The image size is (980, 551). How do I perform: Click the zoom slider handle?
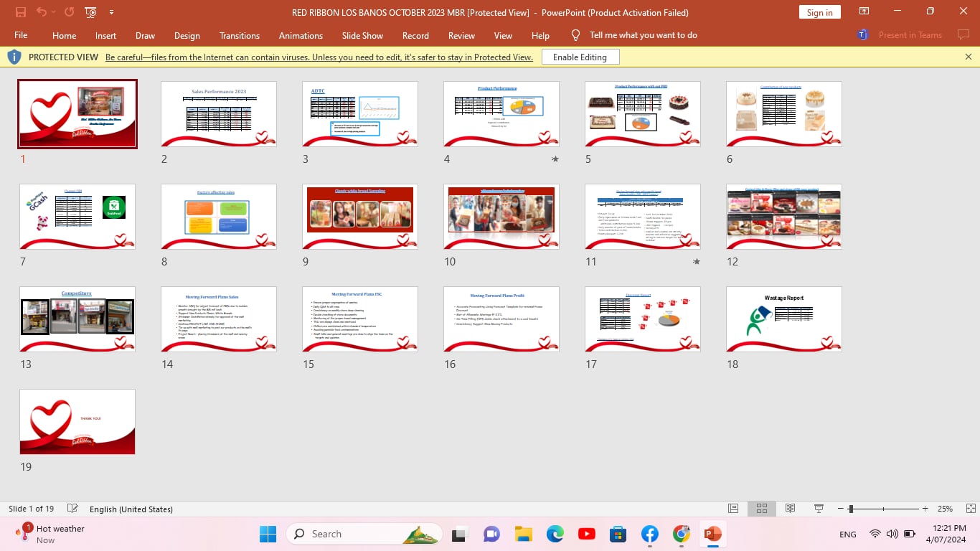(851, 509)
